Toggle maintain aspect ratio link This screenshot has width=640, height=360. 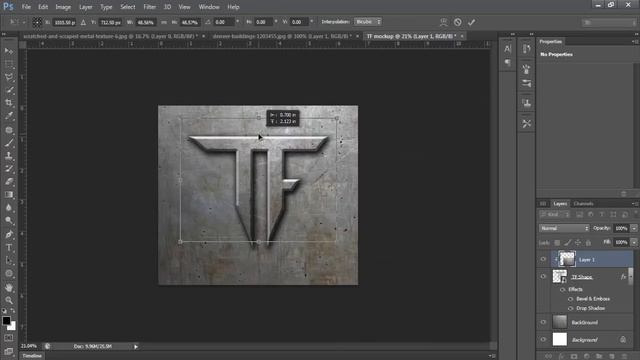click(164, 22)
